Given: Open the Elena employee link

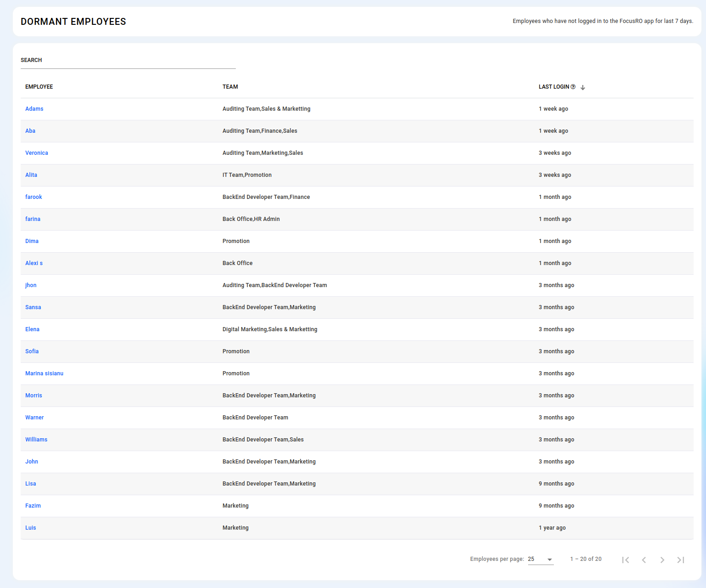Looking at the screenshot, I should click(x=32, y=329).
